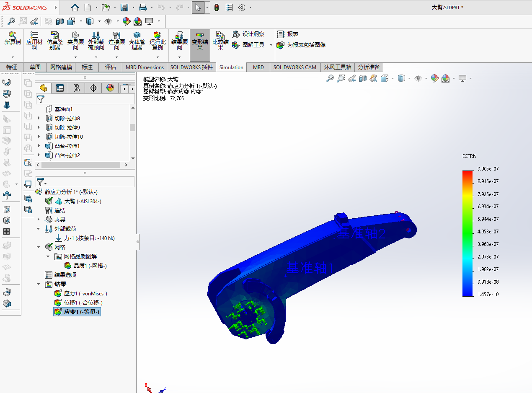Viewport: 532px width, 393px height.
Task: Open Compare Results (比较结果)
Action: point(220,40)
